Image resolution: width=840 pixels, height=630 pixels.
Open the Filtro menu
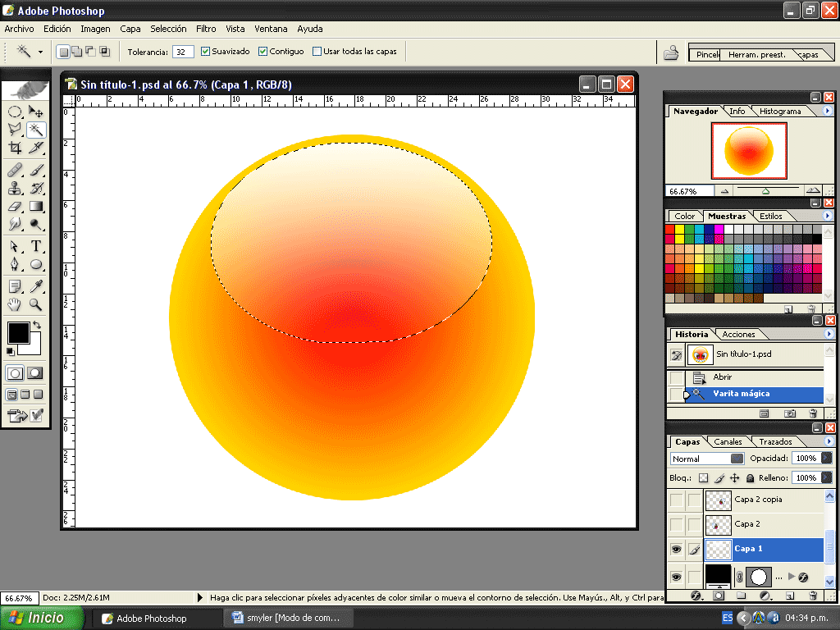coord(205,29)
